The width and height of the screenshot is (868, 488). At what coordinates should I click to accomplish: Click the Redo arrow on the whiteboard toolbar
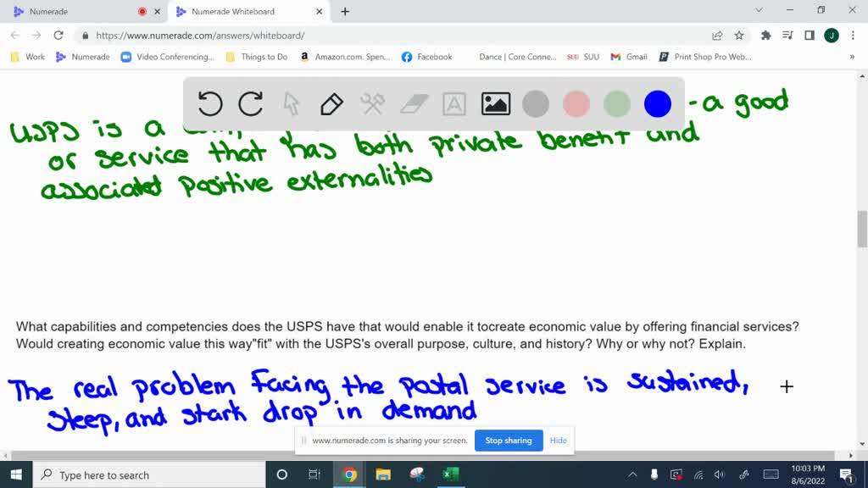[x=251, y=103]
